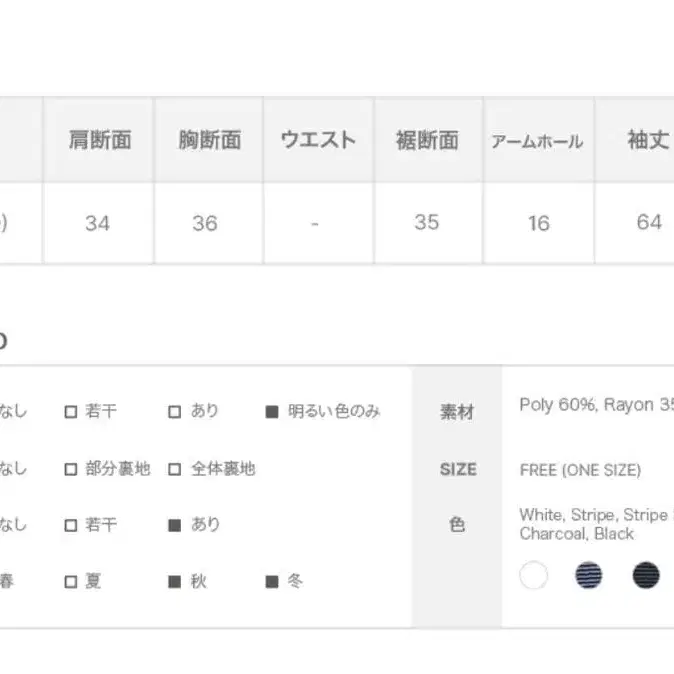Toggle the あり checkbox in first row

click(175, 412)
